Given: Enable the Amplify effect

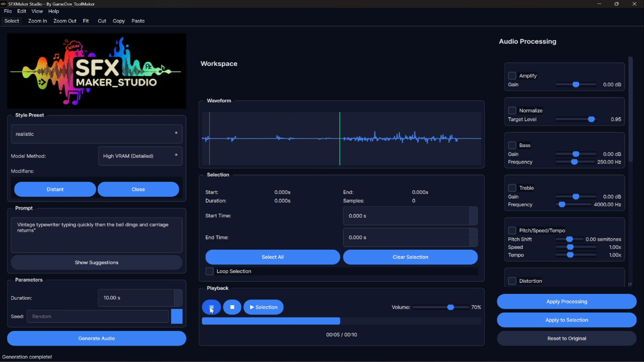Looking at the screenshot, I should (513, 76).
